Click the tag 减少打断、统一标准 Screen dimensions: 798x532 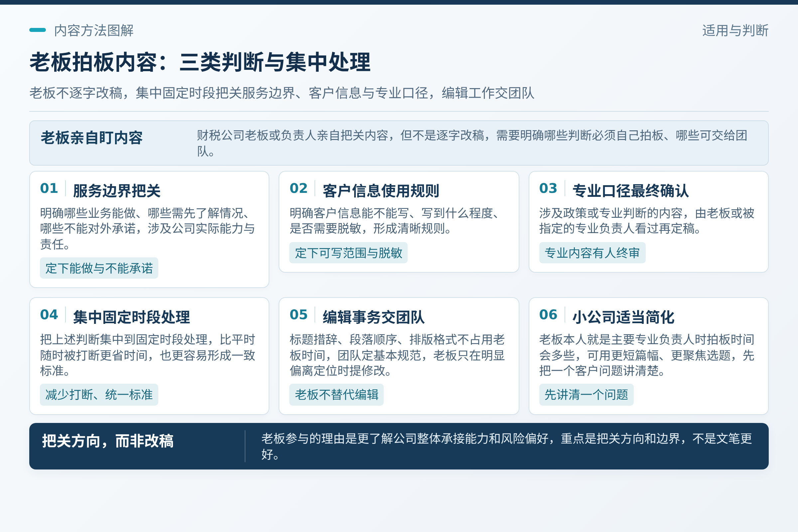tap(99, 395)
